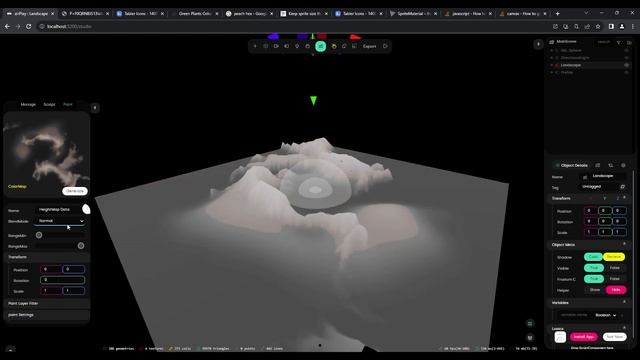The image size is (640, 360).
Task: Toggle visibility of the first hierarchy item
Action: point(627,50)
